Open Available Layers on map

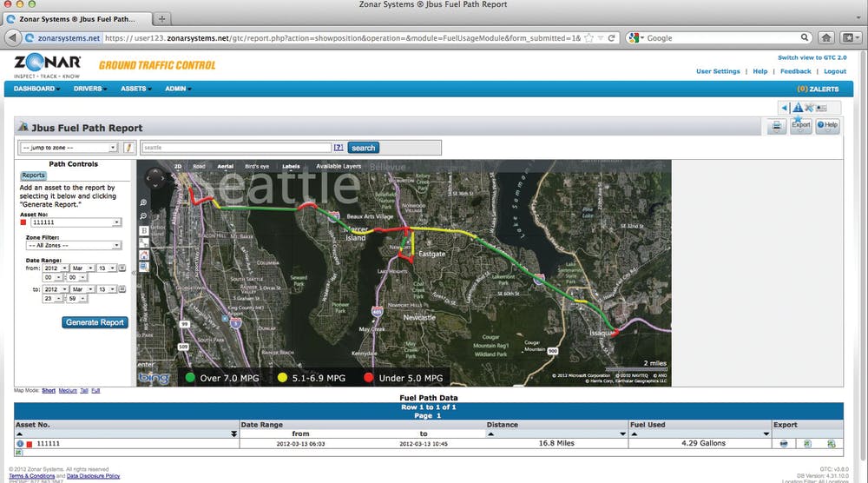tap(339, 166)
